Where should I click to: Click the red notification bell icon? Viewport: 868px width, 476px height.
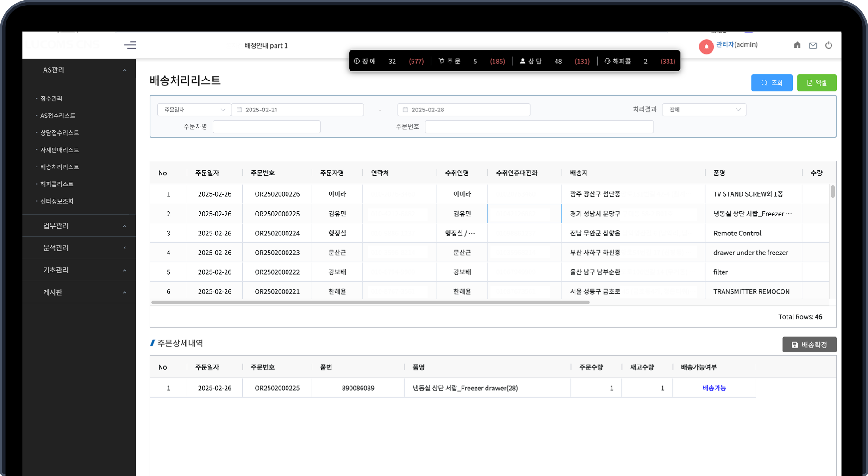706,46
